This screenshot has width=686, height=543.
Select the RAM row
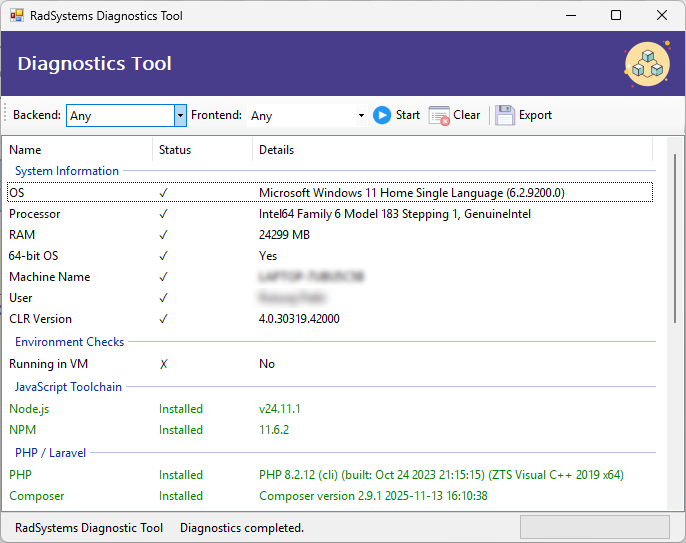tap(330, 235)
